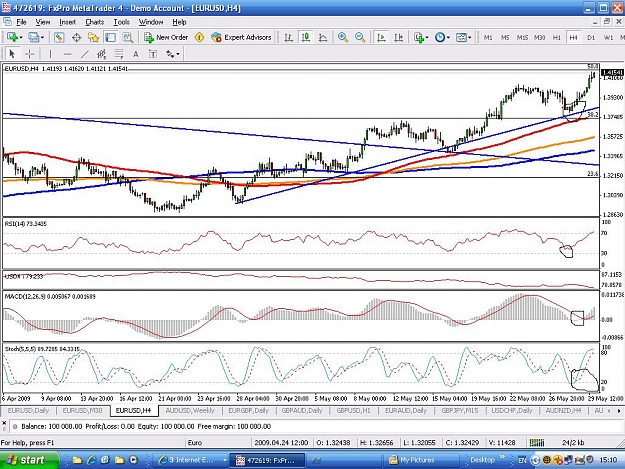625x469 pixels.
Task: Toggle chart Auto Scroll
Action: (381, 37)
